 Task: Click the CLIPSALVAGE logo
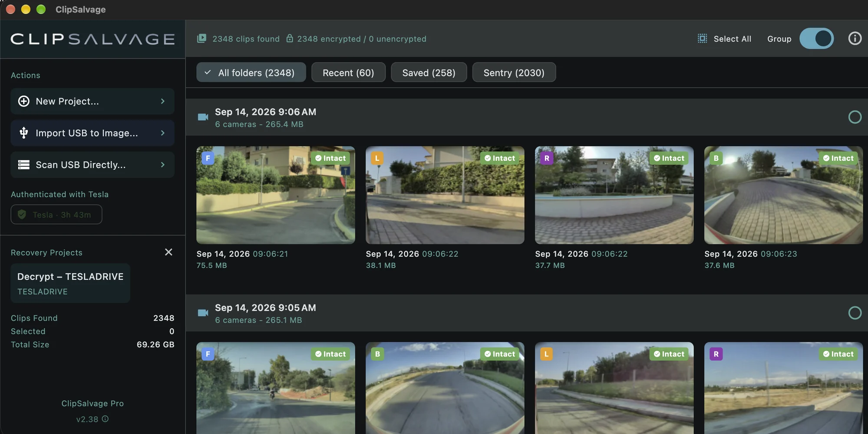[x=92, y=39]
